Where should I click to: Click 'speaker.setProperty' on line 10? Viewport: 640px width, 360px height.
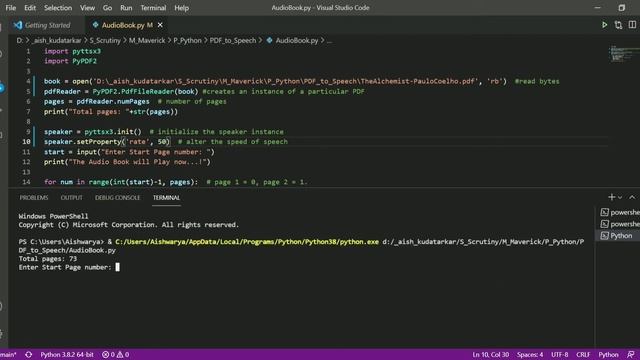82,142
